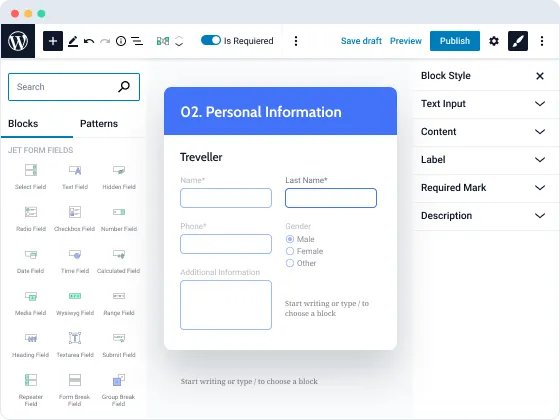Screen dimensions: 560x420
Task: Open the list view outline icon
Action: tap(137, 41)
